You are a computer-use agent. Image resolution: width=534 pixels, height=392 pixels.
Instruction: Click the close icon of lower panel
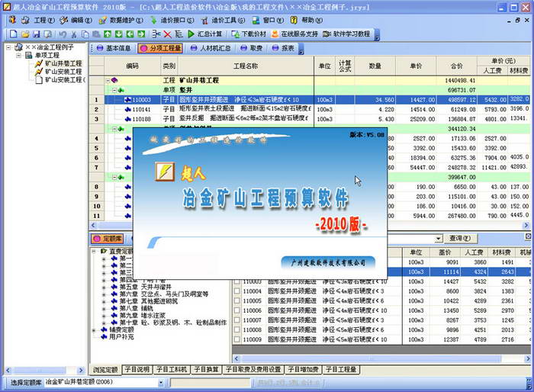click(x=528, y=236)
